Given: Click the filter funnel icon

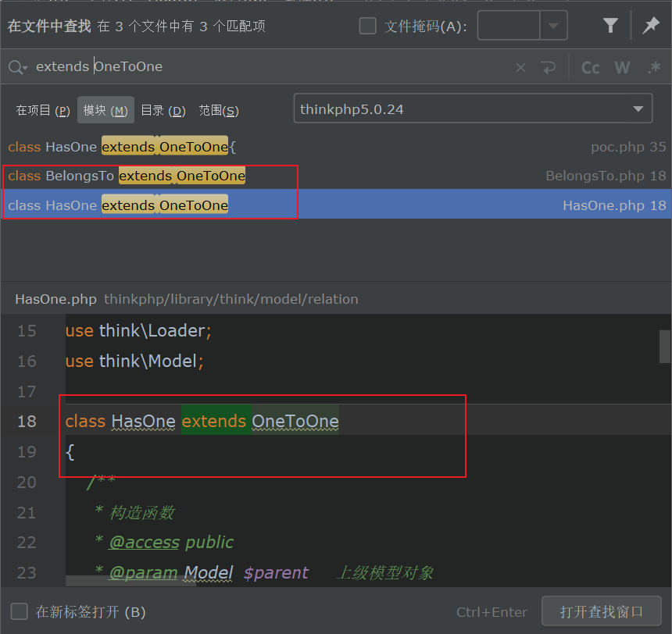Looking at the screenshot, I should click(610, 26).
